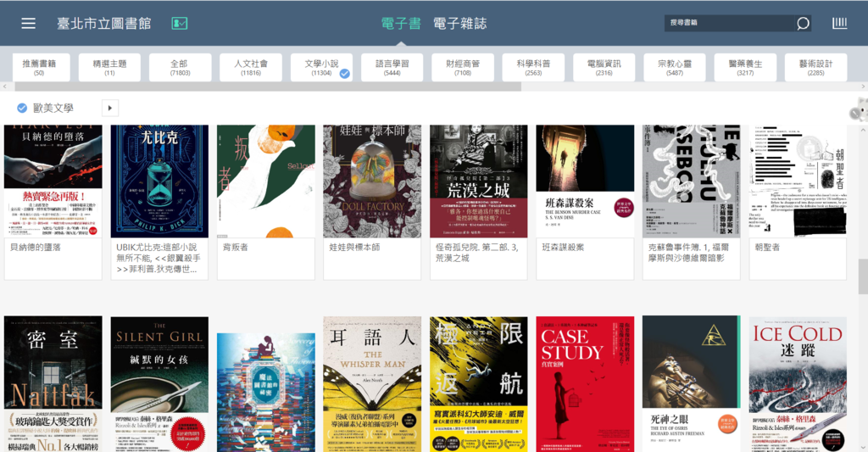This screenshot has width=868, height=452.
Task: Open the 極限返航 book cover
Action: 479,384
